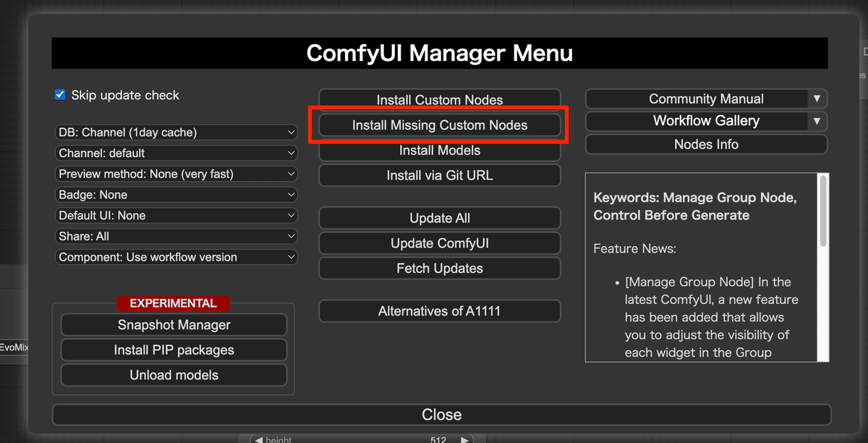
Task: Open the Workflow Gallery
Action: (697, 121)
